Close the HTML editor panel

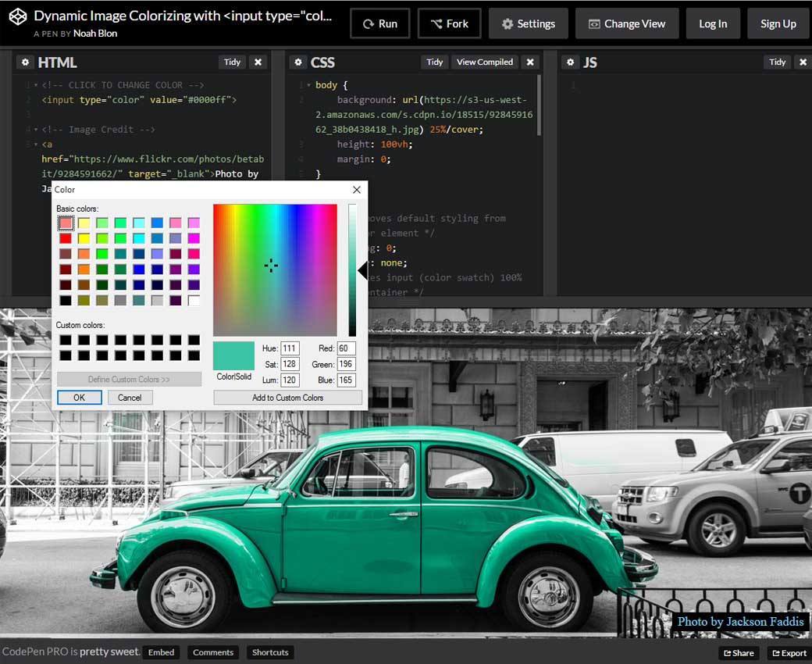pyautogui.click(x=258, y=62)
